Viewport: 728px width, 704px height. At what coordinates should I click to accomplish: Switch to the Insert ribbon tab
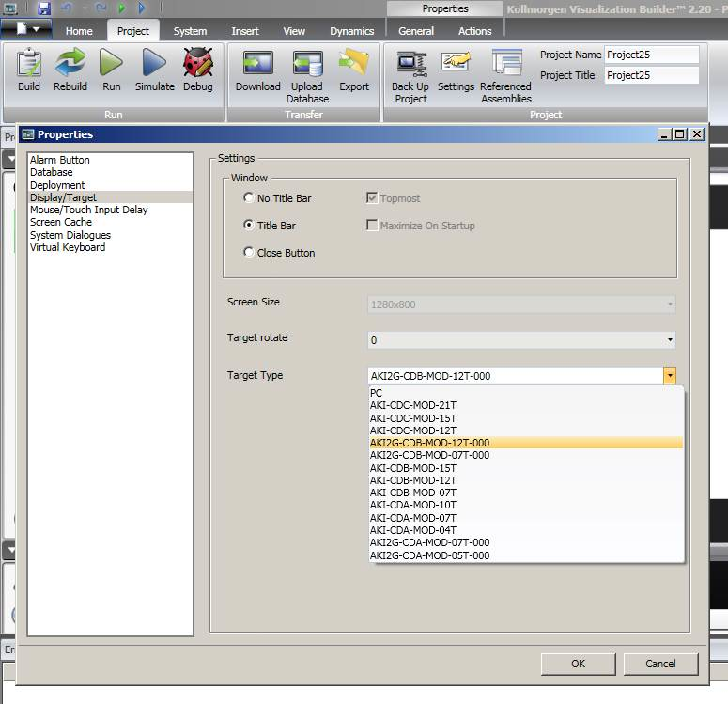click(x=244, y=31)
